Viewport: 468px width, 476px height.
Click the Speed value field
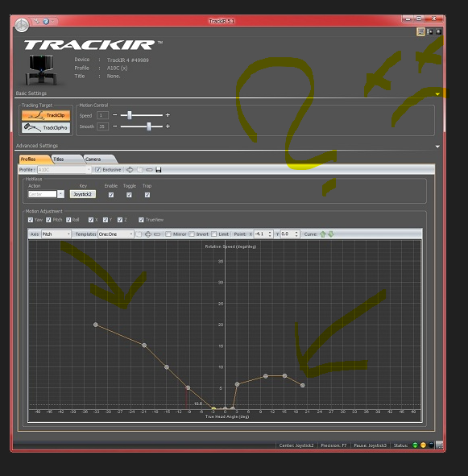click(102, 115)
